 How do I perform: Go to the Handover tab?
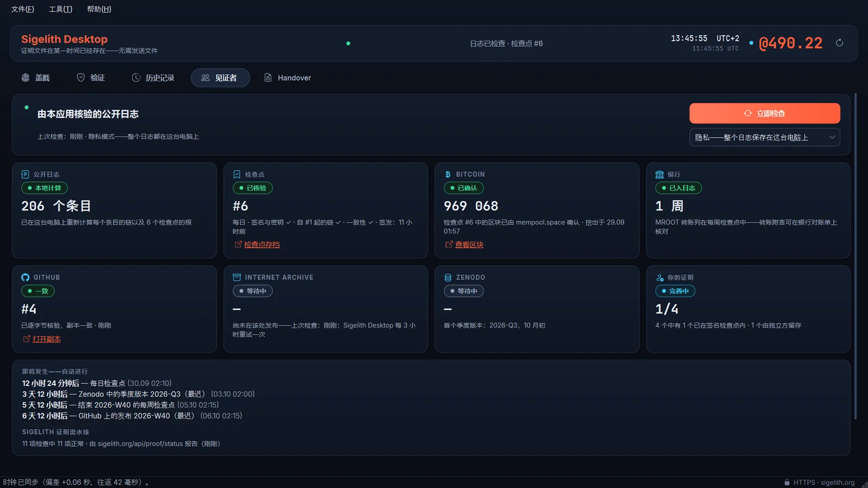point(288,78)
